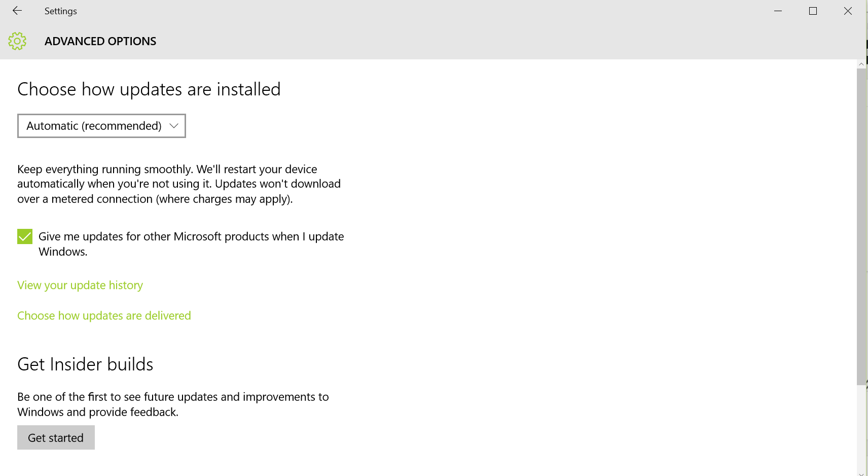Open Choose how updates are delivered
Screen dimensions: 868x476
[104, 316]
